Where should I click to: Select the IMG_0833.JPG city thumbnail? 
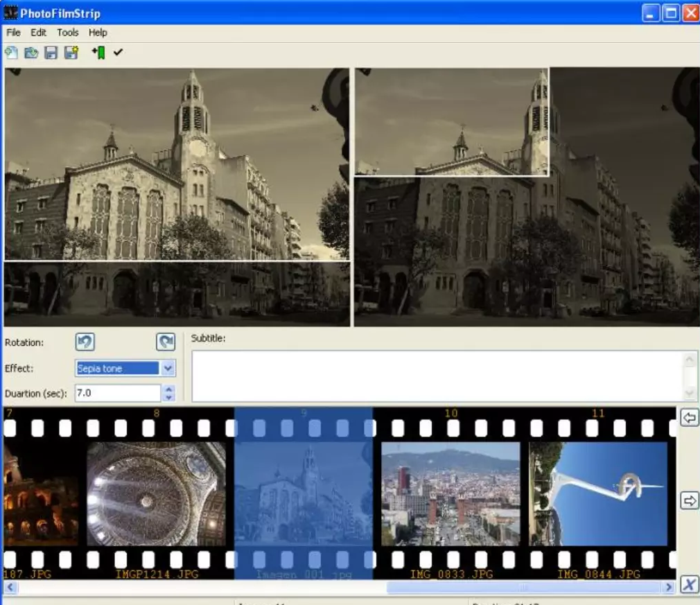[450, 493]
